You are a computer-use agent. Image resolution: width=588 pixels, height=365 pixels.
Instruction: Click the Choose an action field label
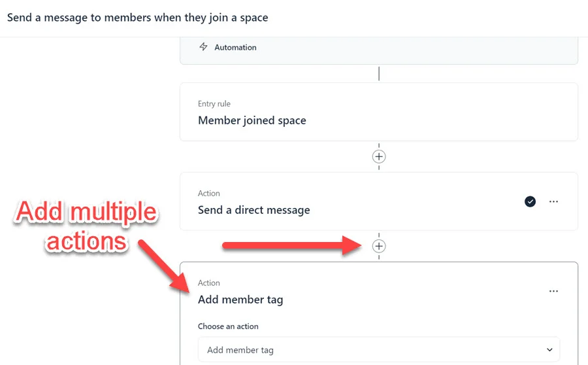[228, 326]
